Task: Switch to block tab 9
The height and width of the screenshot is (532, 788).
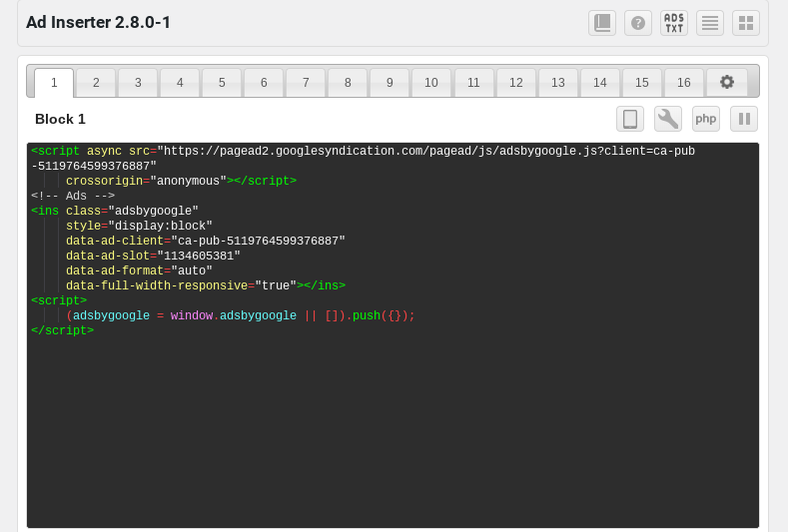Action: pos(390,83)
